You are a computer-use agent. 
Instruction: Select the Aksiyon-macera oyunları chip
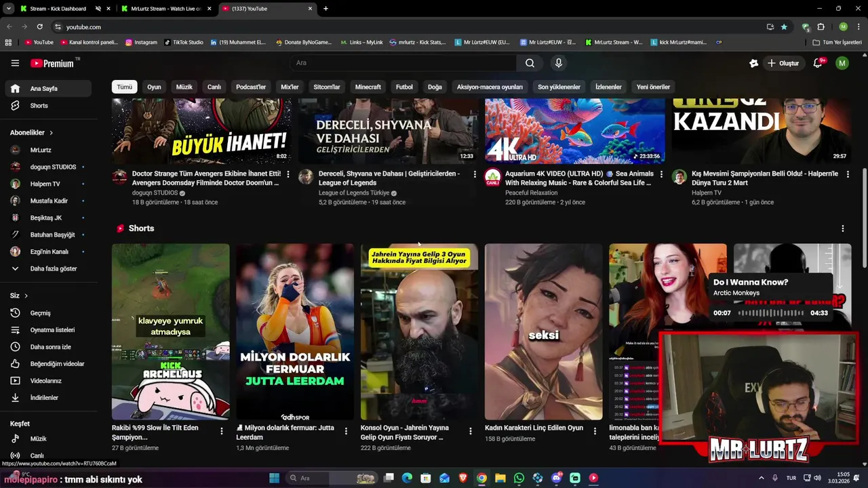(490, 87)
